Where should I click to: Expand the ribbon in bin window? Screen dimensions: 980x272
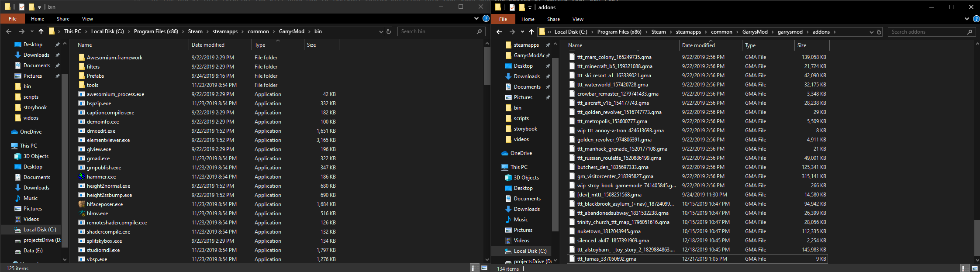coord(476,19)
